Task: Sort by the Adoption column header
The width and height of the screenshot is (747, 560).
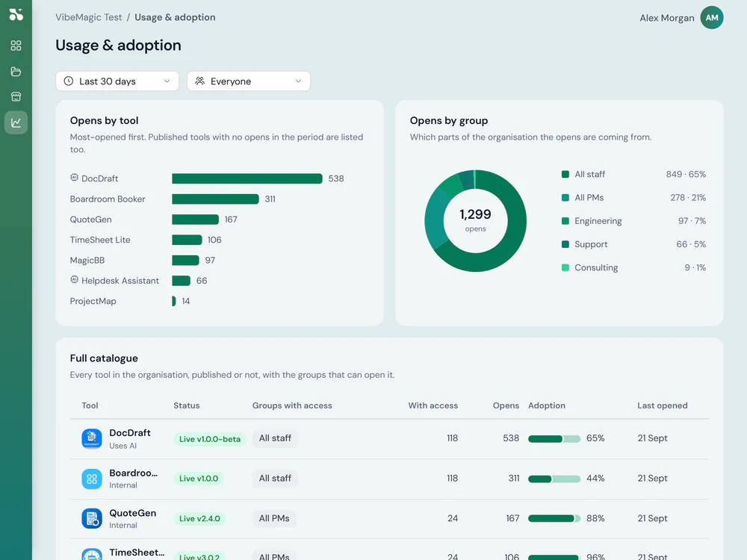Action: [547, 405]
